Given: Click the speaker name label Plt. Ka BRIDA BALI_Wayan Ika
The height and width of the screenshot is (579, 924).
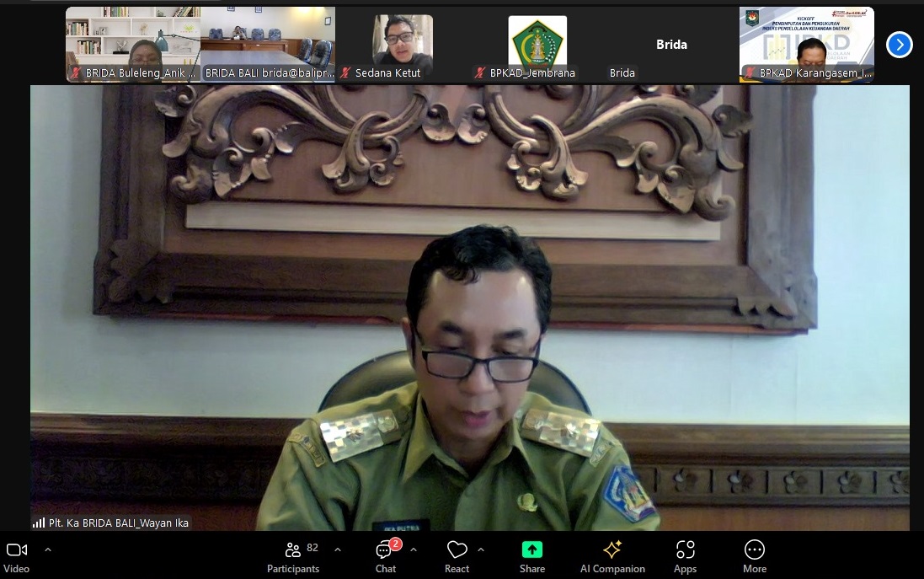Looking at the screenshot, I should click(119, 523).
